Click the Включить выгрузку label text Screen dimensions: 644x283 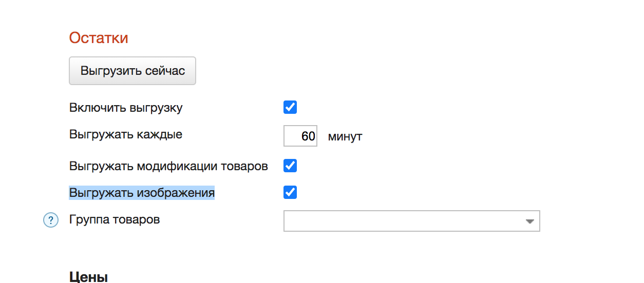[x=126, y=108]
